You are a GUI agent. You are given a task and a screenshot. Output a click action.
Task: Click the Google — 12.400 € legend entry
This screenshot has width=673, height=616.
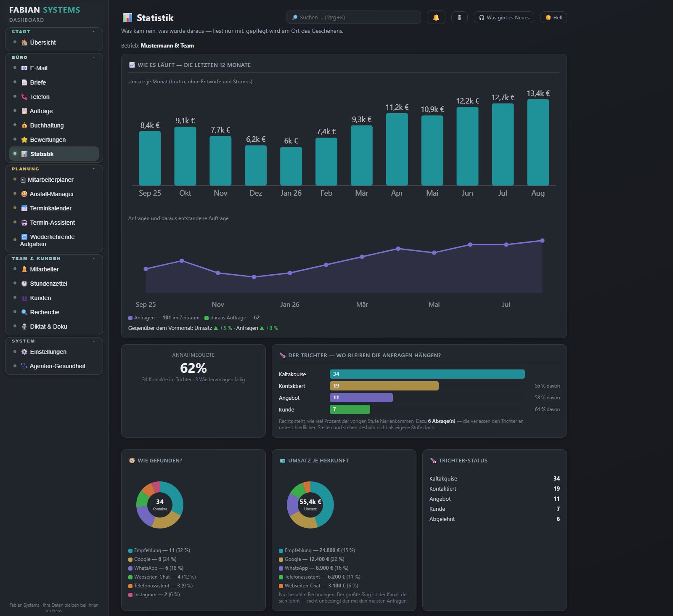[311, 559]
